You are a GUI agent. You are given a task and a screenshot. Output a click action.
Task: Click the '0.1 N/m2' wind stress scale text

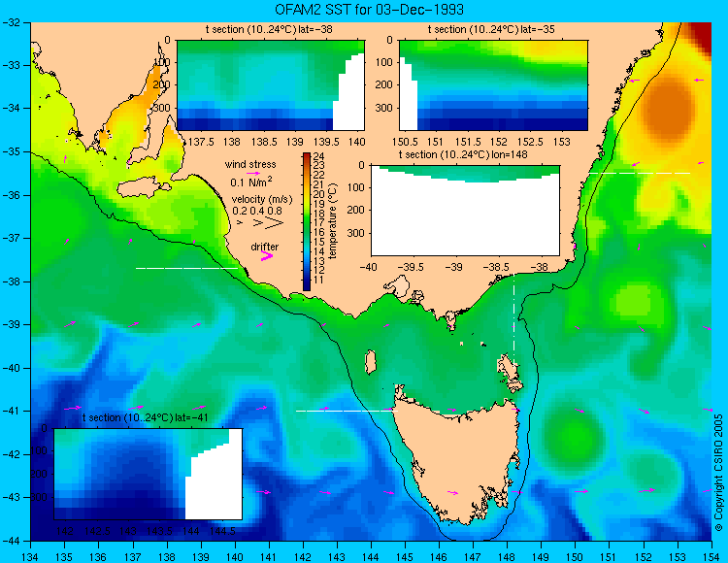point(251,182)
